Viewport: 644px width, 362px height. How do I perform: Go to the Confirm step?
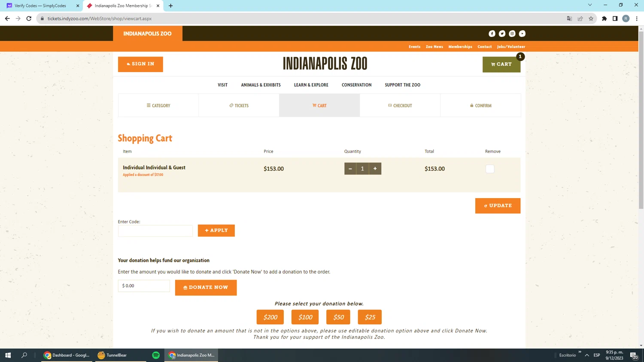(480, 106)
